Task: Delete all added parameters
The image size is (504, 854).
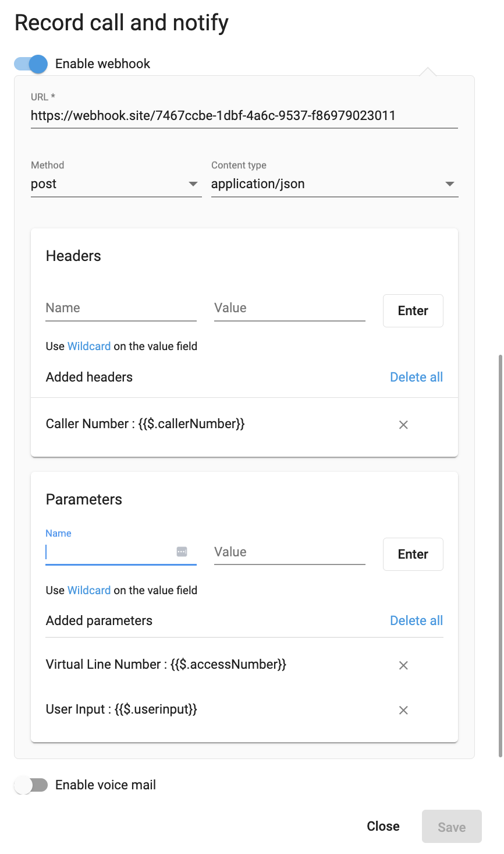Action: pos(417,620)
